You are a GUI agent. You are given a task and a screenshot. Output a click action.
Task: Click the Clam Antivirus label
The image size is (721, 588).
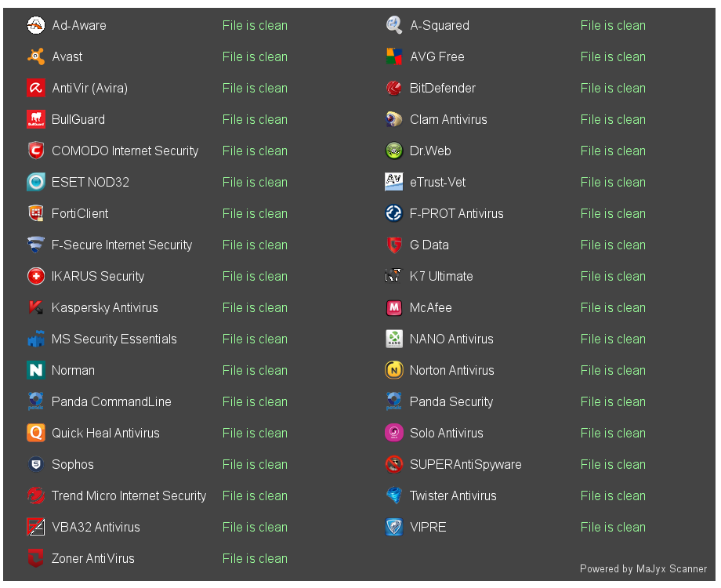click(448, 119)
